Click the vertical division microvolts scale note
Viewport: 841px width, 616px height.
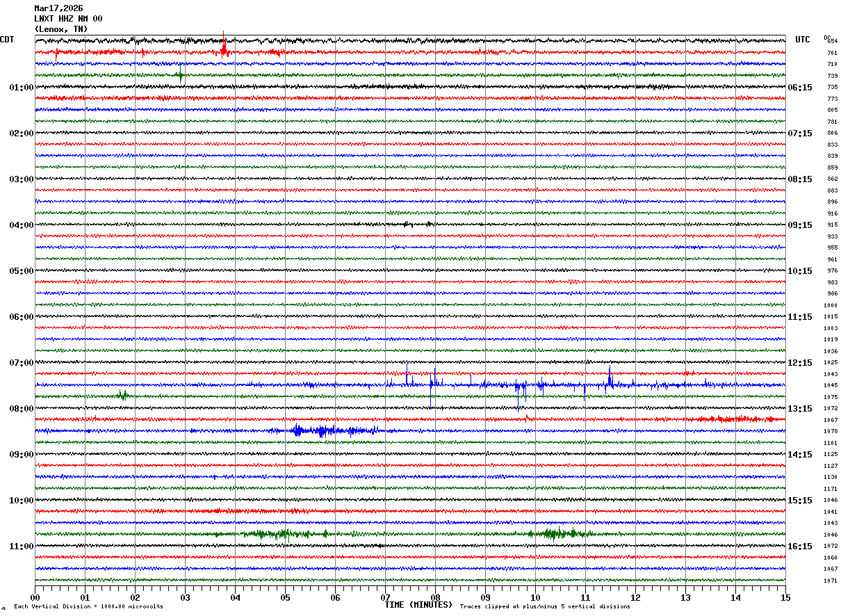[88, 607]
